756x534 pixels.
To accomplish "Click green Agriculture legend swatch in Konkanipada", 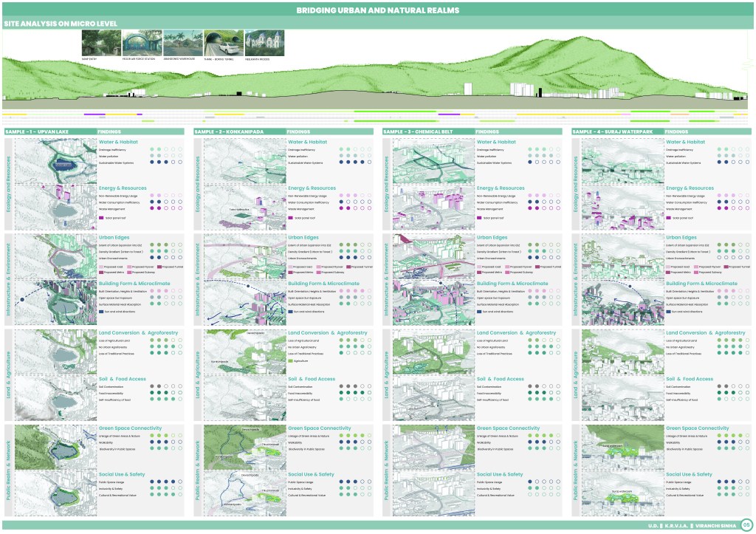I will (x=290, y=360).
